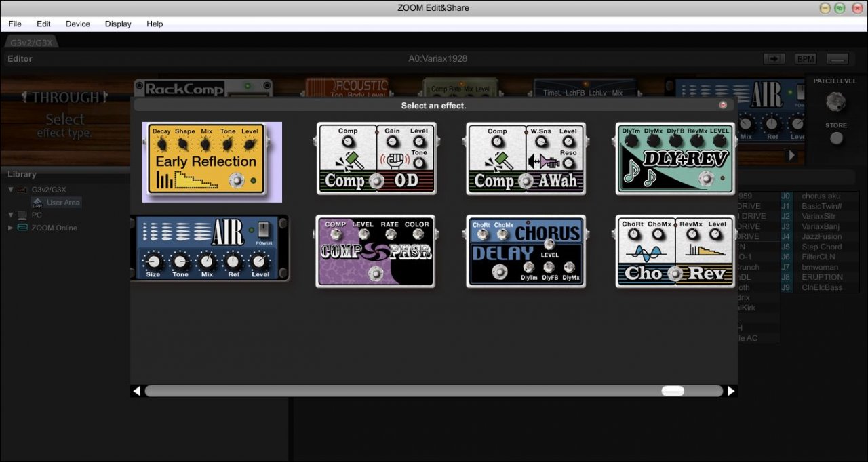Click the ZOOM Online icon in the Library
Viewport: 868px width, 462px height.
point(22,228)
